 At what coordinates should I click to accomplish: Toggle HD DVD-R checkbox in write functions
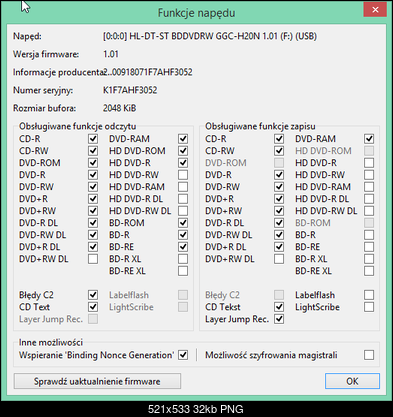point(369,163)
